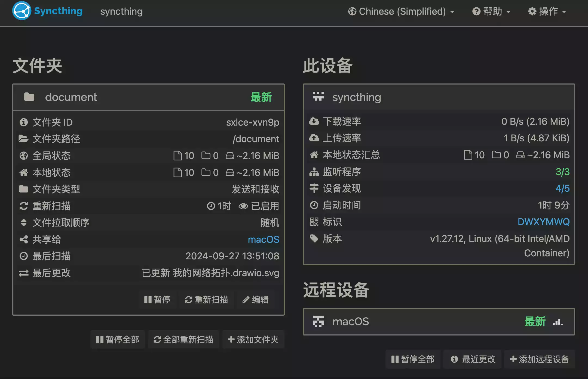Image resolution: width=588 pixels, height=379 pixels.
Task: Open the Chinese (Simplified) language dropdown
Action: [401, 11]
